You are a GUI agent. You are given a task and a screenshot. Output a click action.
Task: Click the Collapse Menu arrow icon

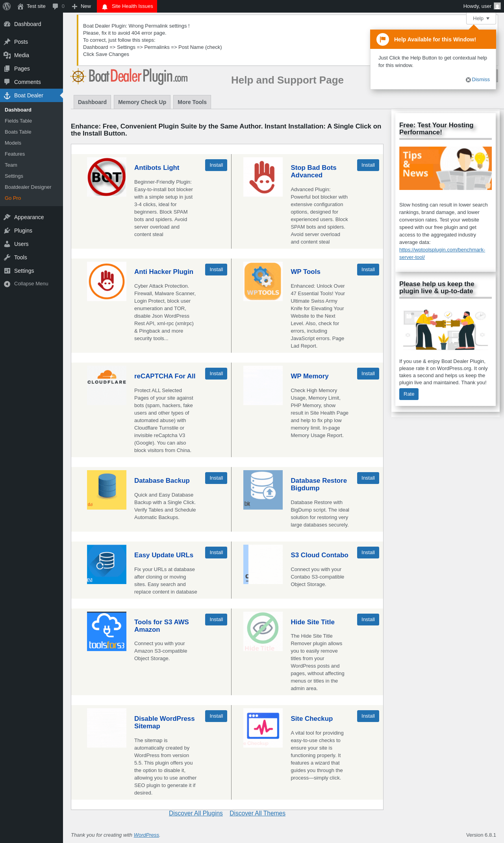(x=7, y=284)
